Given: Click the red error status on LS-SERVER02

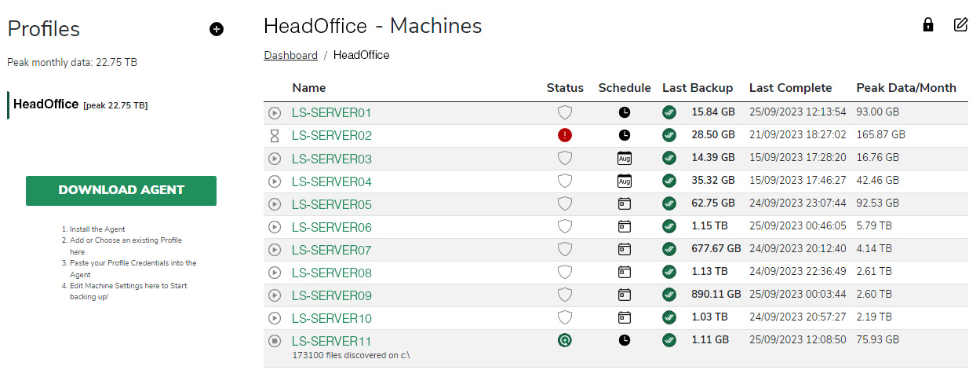Looking at the screenshot, I should [565, 135].
